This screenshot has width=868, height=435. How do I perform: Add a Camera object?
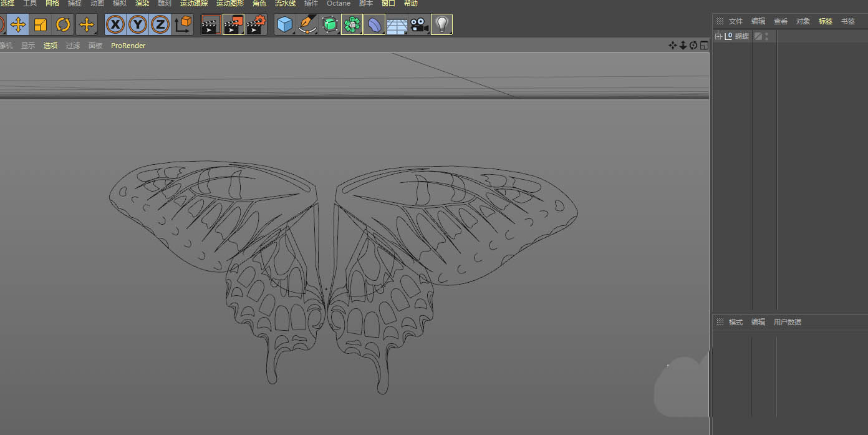(x=419, y=25)
